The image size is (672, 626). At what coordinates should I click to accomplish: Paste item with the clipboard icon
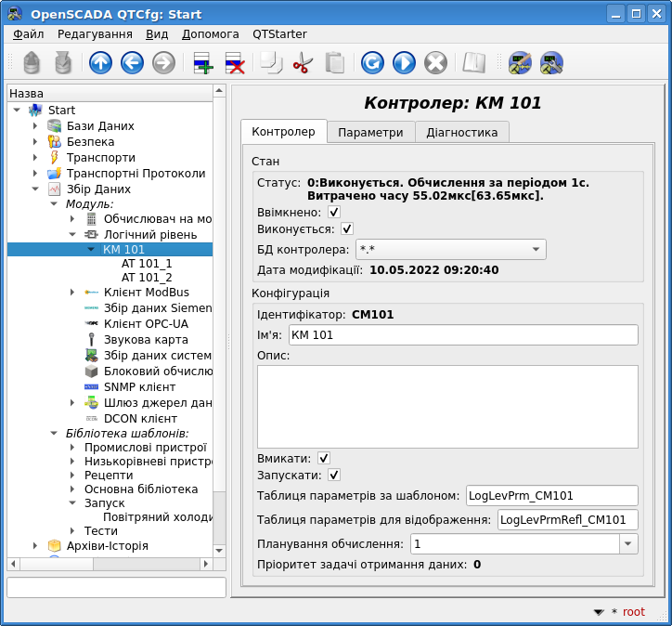click(x=335, y=63)
